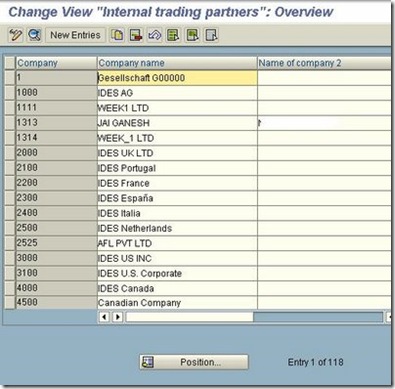Click company code 1000 cell
Image resolution: width=395 pixels, height=389 pixels.
click(x=56, y=93)
